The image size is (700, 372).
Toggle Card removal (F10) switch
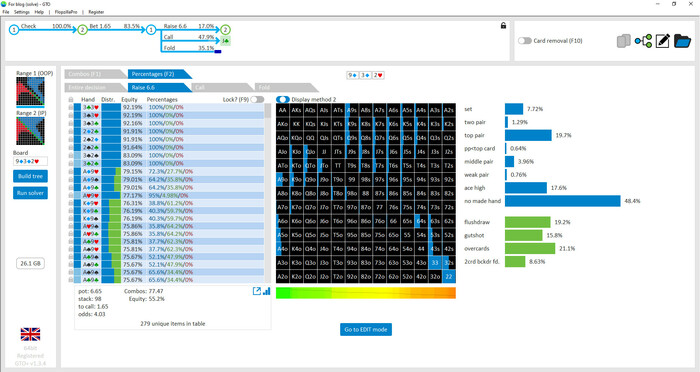click(x=525, y=41)
